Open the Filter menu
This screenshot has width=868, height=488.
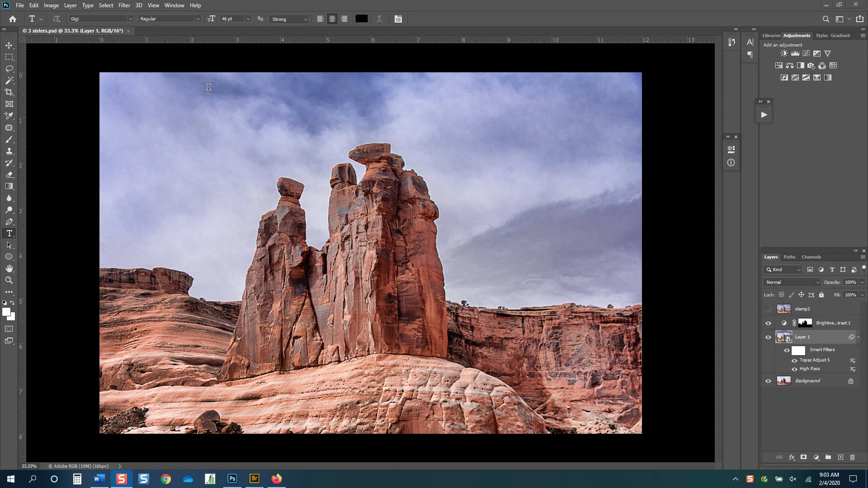[x=124, y=5]
